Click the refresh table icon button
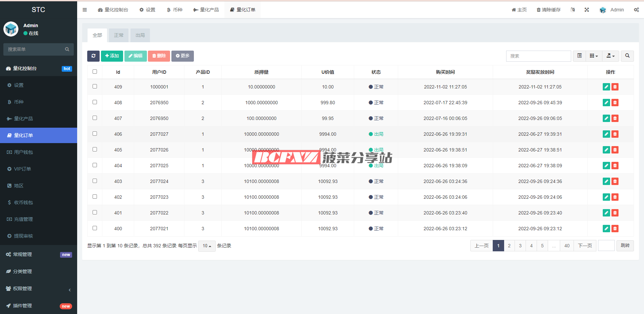 point(93,56)
